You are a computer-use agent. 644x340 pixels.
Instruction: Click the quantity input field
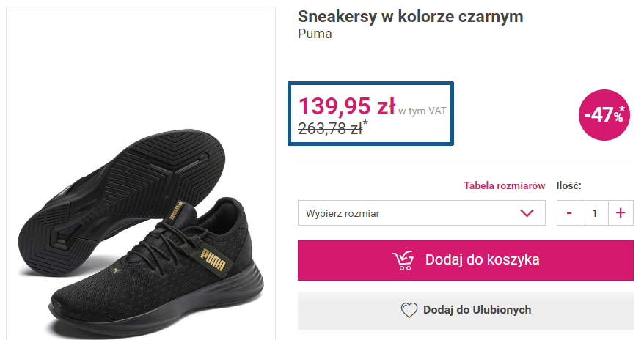click(594, 213)
